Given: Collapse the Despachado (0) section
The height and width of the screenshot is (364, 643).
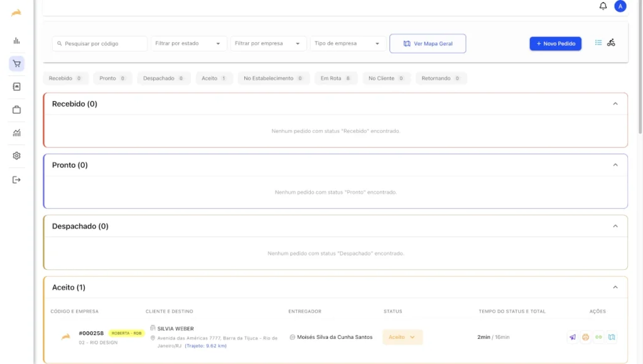Looking at the screenshot, I should 615,226.
